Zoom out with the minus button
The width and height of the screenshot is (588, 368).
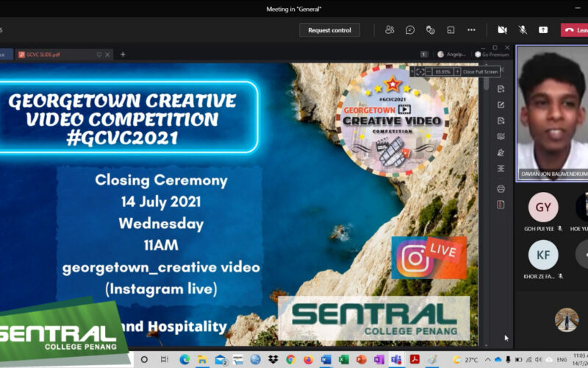click(429, 71)
